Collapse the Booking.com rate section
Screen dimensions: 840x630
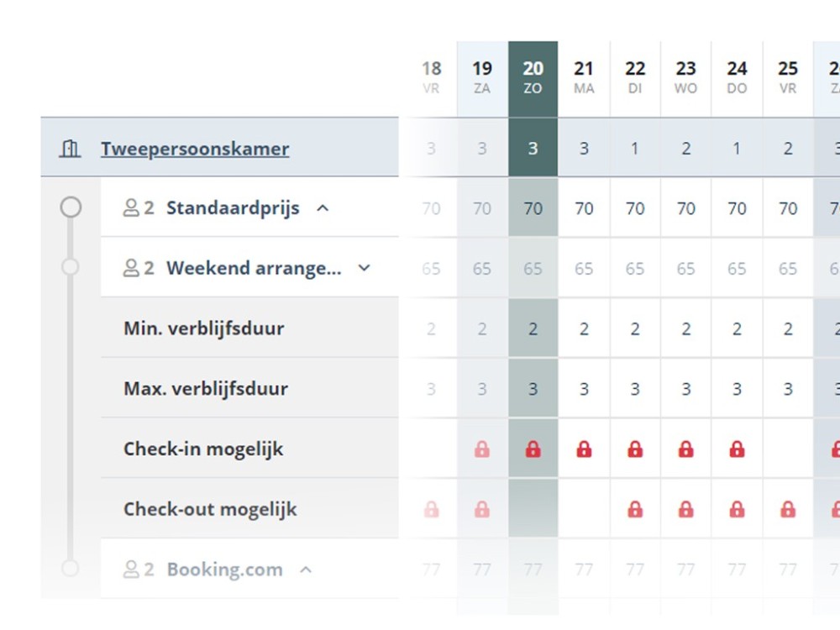coord(306,569)
